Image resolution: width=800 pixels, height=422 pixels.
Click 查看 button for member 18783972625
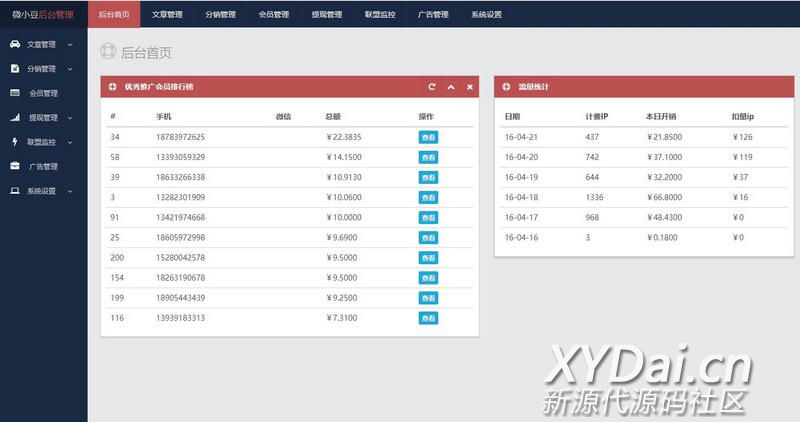(428, 137)
